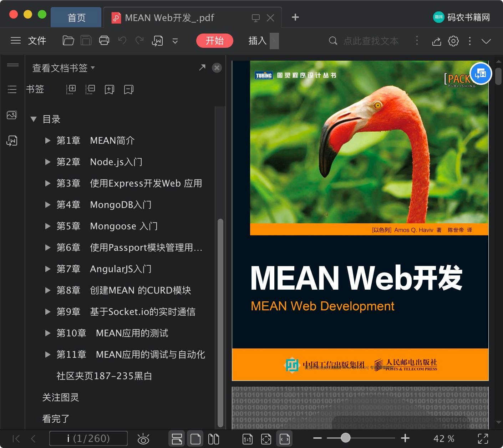Add a new tab with plus
The width and height of the screenshot is (503, 448).
[295, 17]
